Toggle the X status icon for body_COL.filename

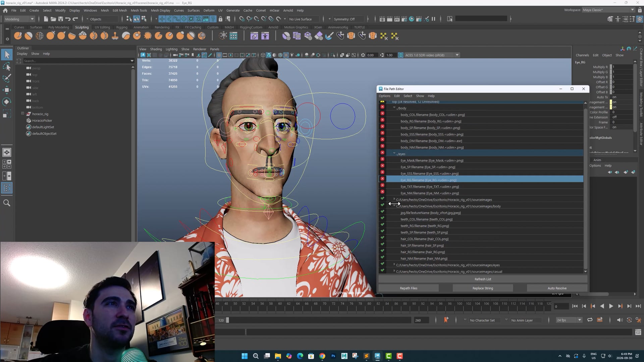point(382,113)
